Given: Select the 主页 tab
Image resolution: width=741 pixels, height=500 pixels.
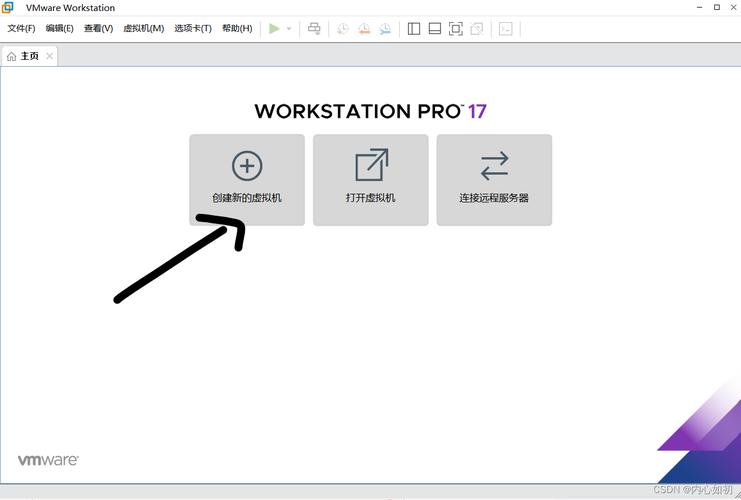Looking at the screenshot, I should (x=29, y=56).
